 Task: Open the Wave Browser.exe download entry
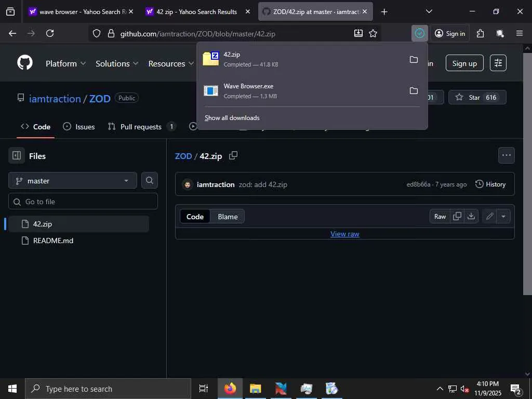coord(302,91)
